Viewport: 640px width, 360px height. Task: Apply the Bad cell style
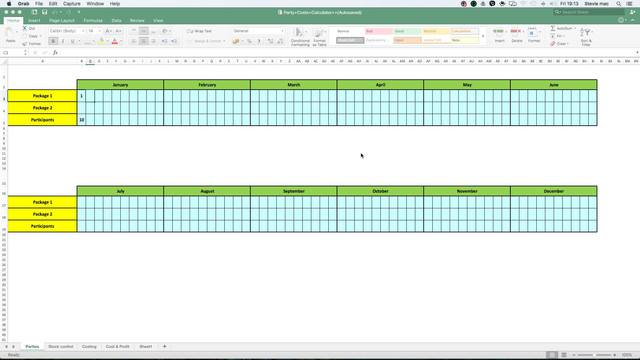(379, 31)
